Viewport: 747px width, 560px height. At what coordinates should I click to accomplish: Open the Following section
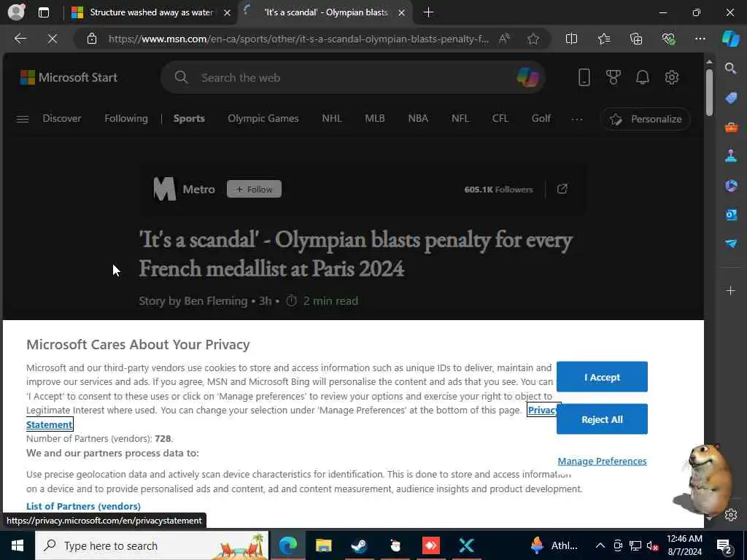[126, 118]
